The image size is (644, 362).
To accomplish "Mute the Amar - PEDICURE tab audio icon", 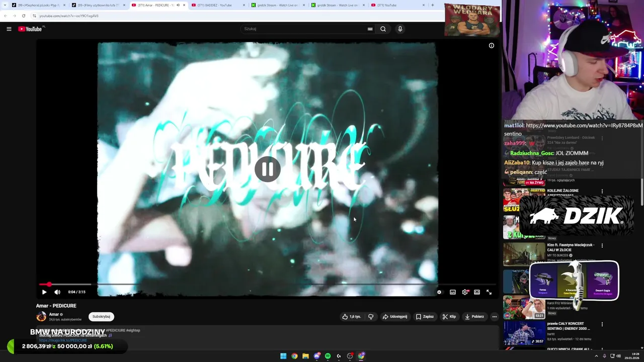I will [x=178, y=5].
